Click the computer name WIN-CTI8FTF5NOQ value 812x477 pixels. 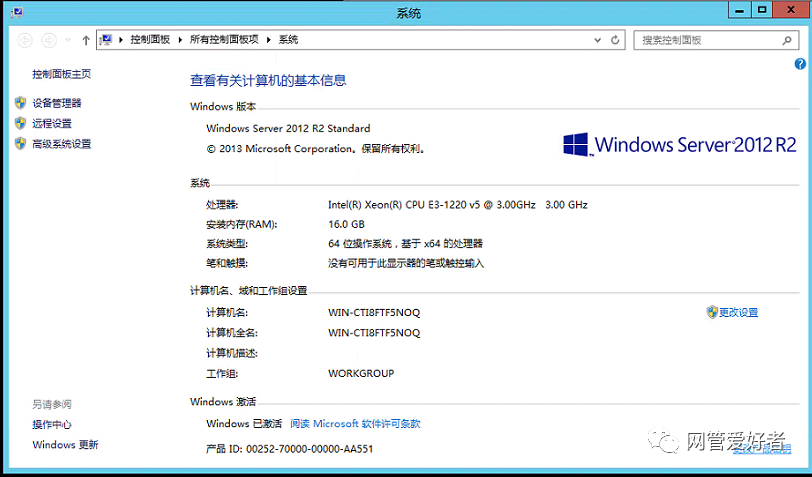point(374,313)
